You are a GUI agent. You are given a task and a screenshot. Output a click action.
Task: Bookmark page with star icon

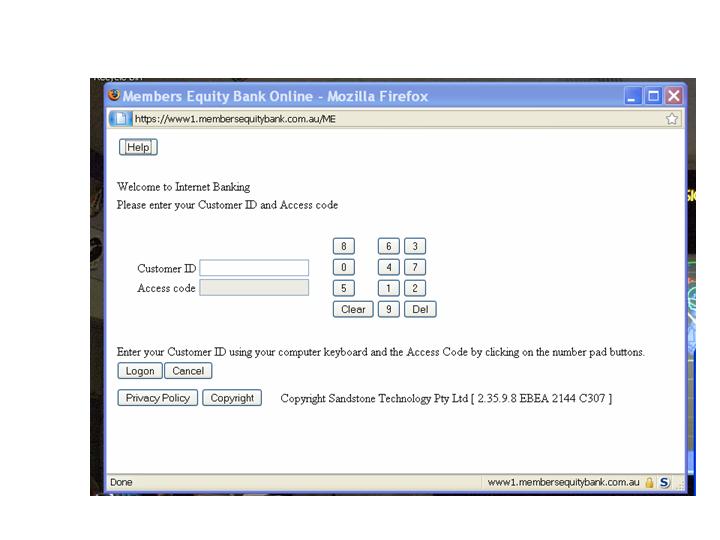point(672,119)
